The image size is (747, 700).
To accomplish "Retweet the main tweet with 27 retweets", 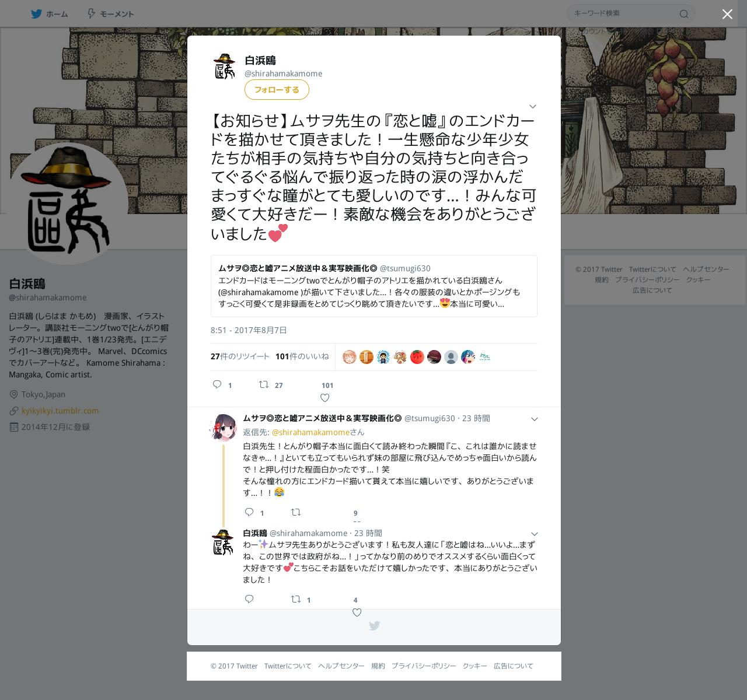I will [x=264, y=384].
